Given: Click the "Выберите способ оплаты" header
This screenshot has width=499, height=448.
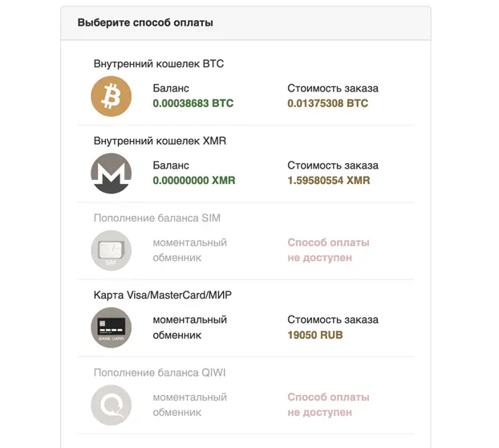Looking at the screenshot, I should coord(145,22).
